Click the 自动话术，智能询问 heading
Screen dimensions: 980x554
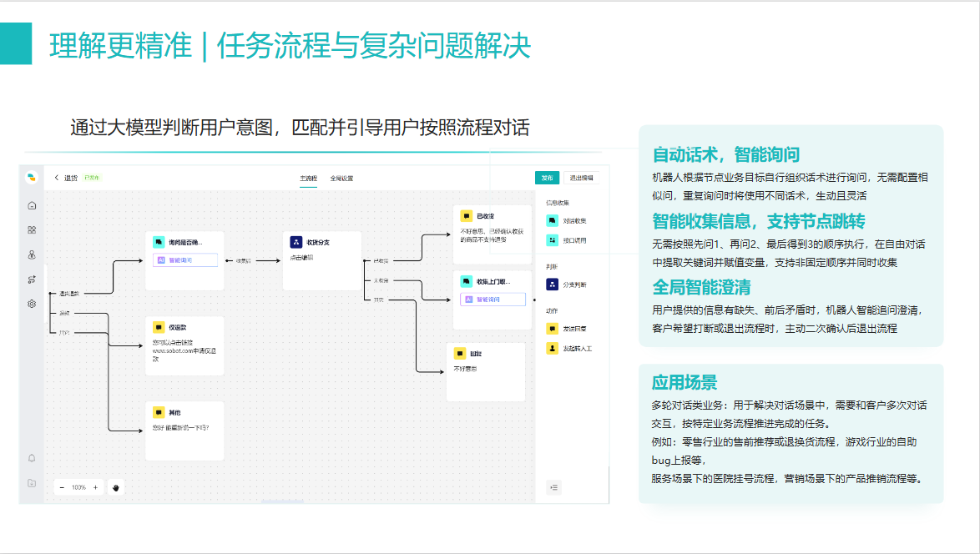coord(725,154)
